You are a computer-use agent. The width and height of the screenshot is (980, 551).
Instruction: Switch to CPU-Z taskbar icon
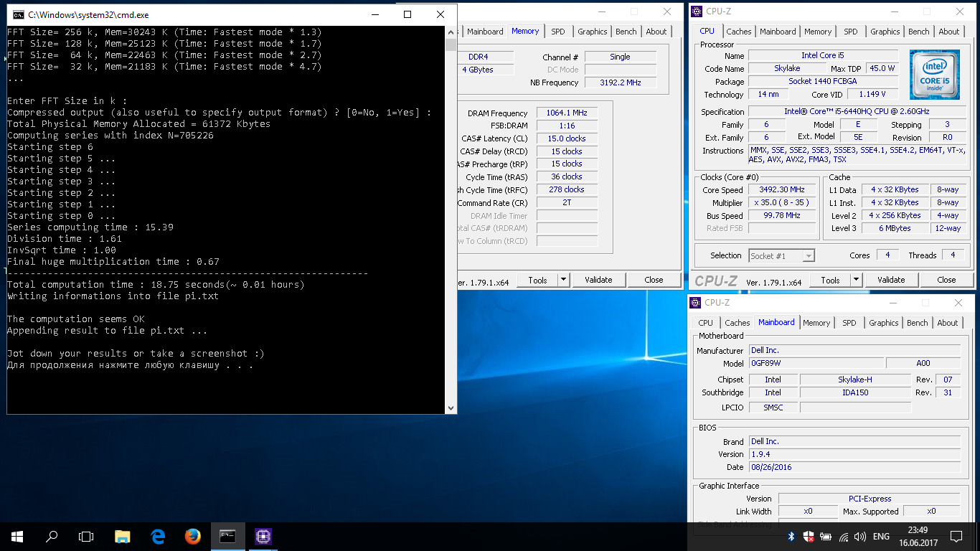click(263, 536)
